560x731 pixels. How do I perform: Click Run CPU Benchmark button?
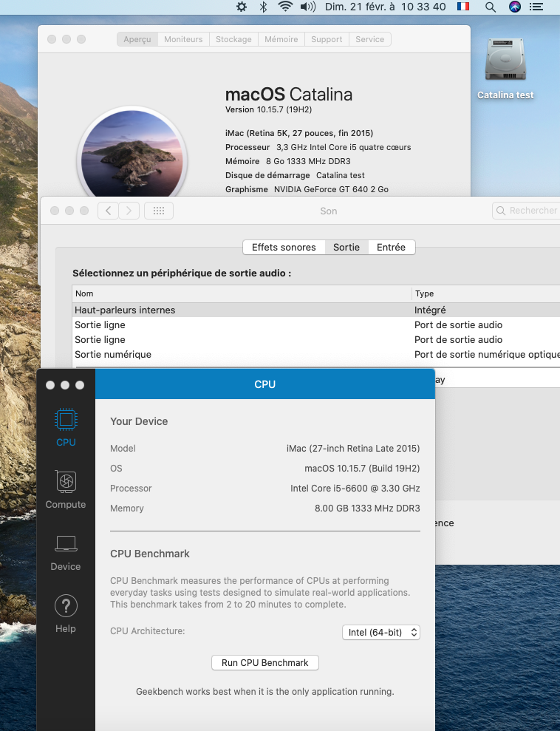265,662
